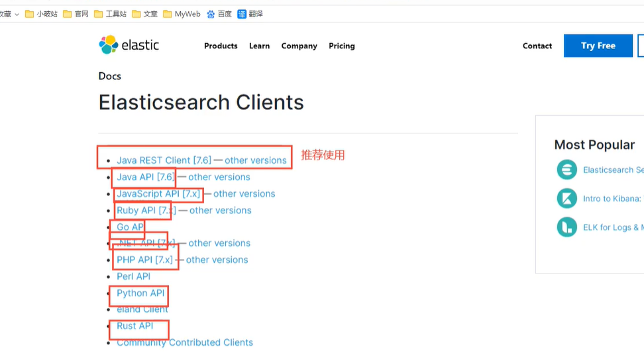The image size is (644, 353).
Task: Open the JavaScript API [7.x] link
Action: click(x=158, y=193)
